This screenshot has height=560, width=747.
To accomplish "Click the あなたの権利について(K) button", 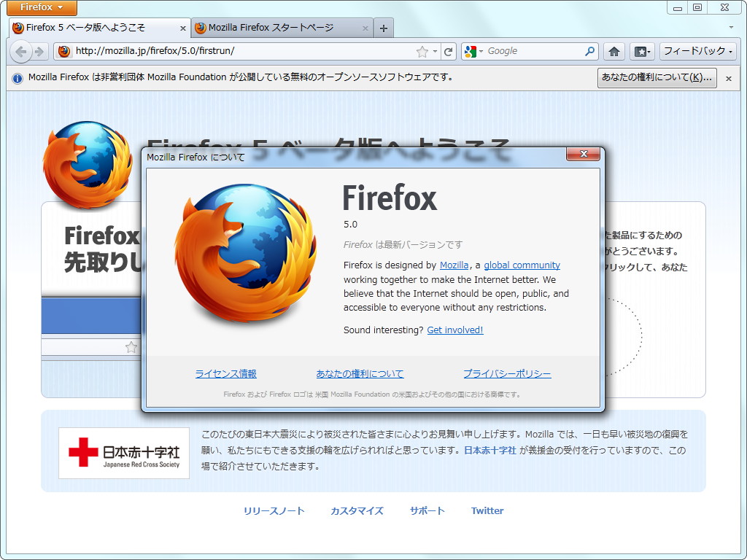I will 656,78.
